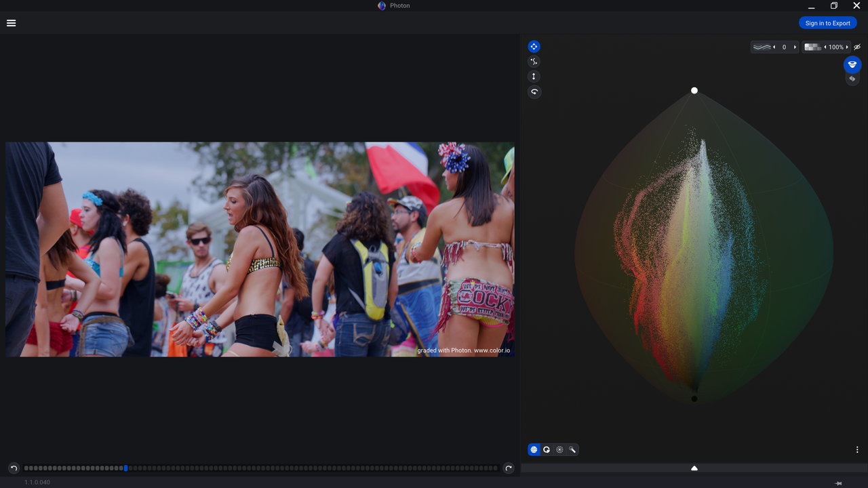Select the magnifier view tool
The width and height of the screenshot is (868, 488).
(x=572, y=449)
